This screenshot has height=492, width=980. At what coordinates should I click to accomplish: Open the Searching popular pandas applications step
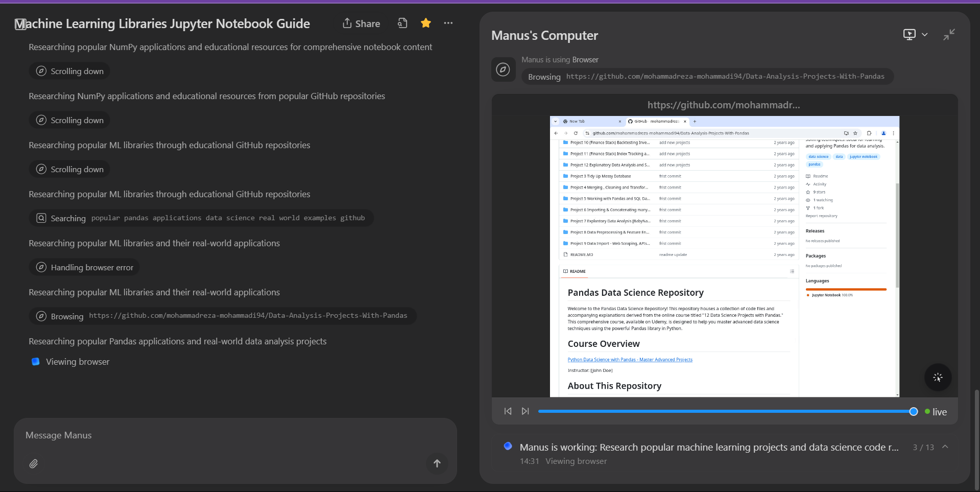click(x=201, y=218)
